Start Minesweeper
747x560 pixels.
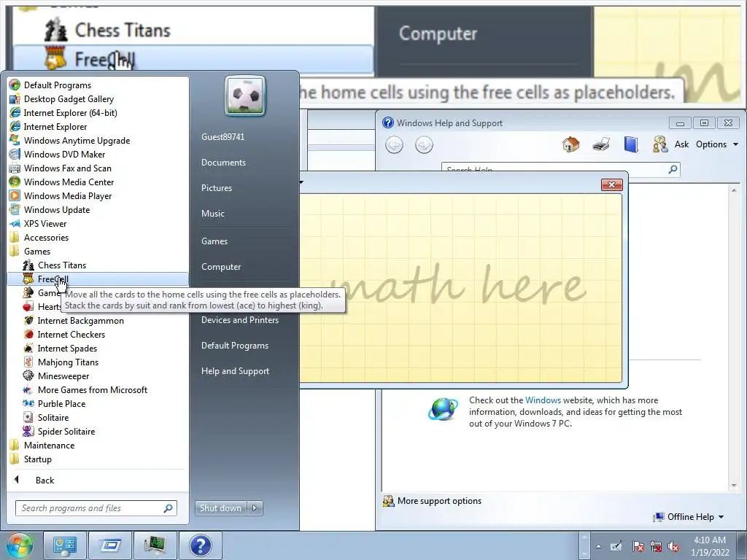pyautogui.click(x=63, y=376)
